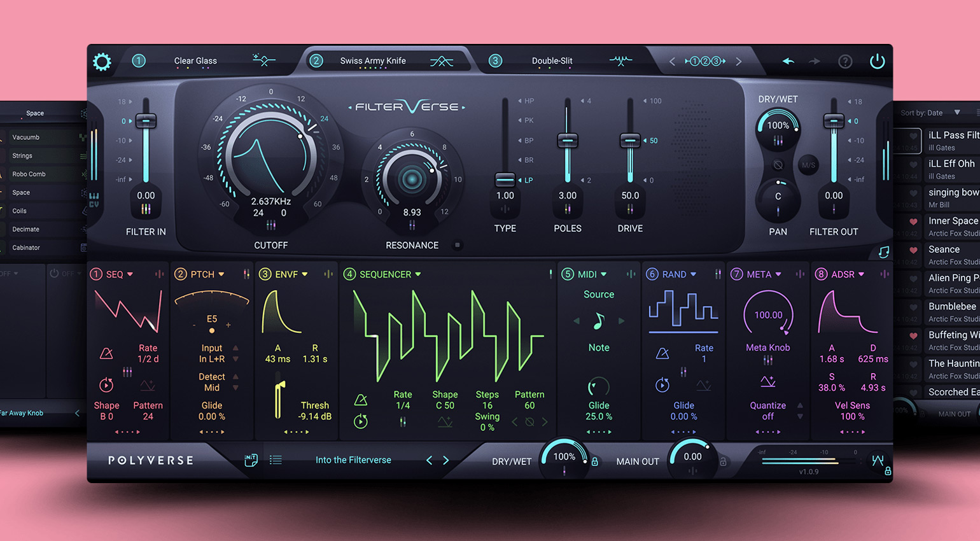Select the next filter routing
Image resolution: width=980 pixels, height=541 pixels.
[x=738, y=61]
